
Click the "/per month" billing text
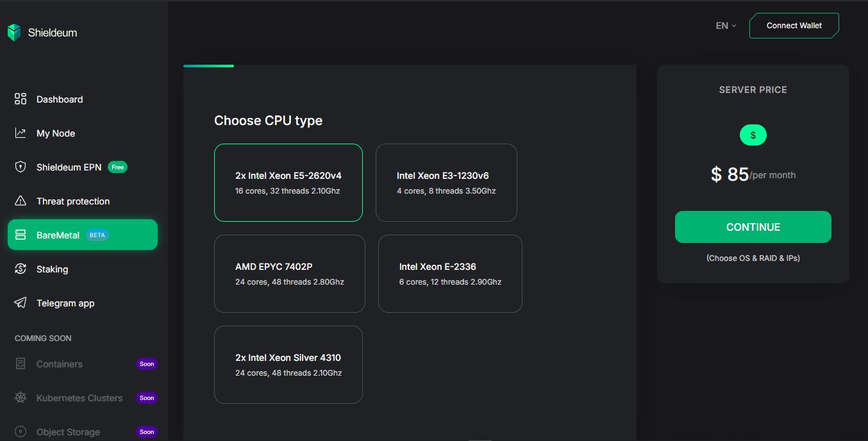(x=773, y=175)
